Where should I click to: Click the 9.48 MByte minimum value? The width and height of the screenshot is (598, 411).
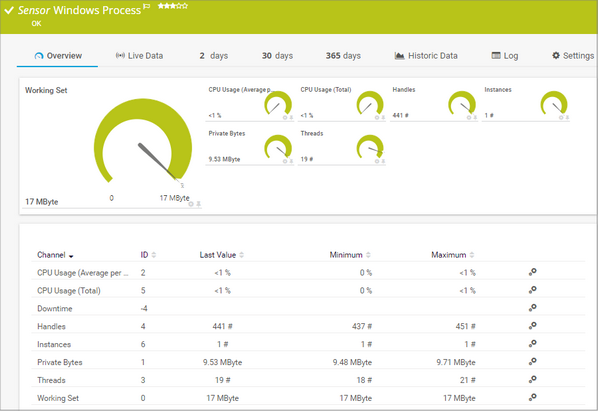352,362
